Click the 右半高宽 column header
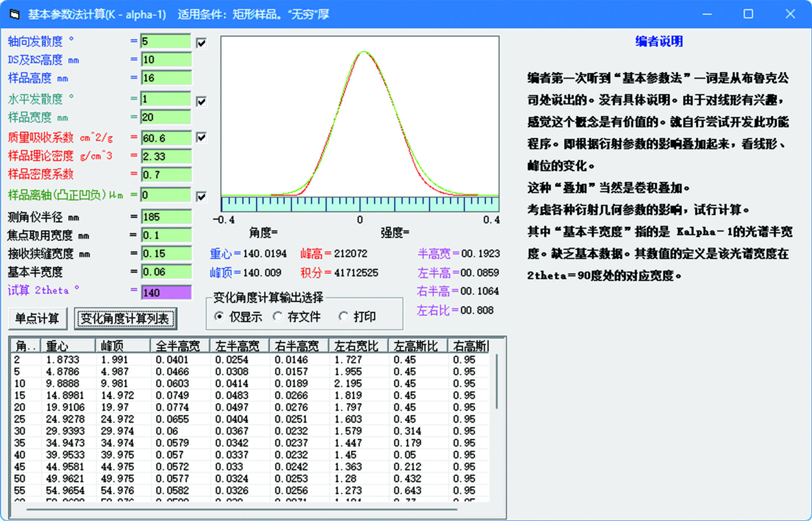Viewport: 812px width, 521px height. 299,346
